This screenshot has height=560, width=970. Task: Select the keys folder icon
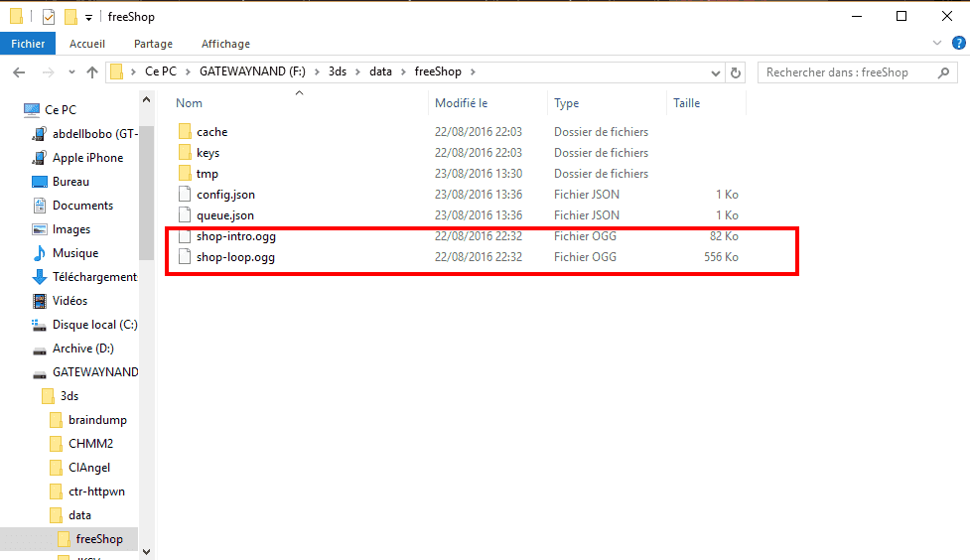click(x=185, y=152)
